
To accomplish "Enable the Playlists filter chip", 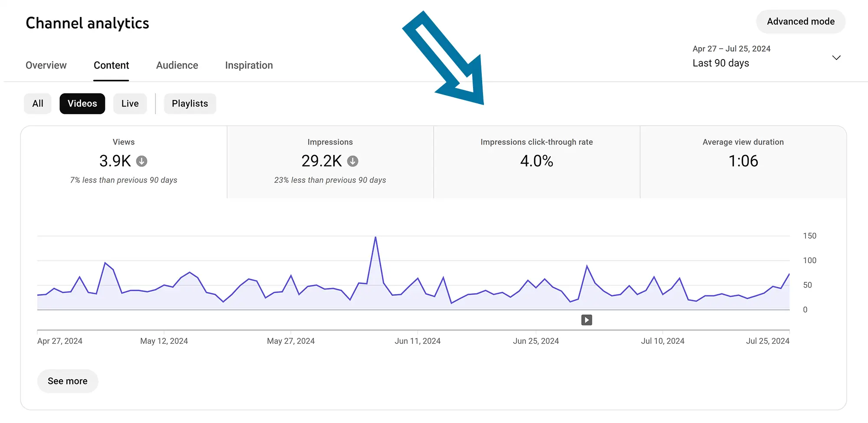I will (190, 103).
